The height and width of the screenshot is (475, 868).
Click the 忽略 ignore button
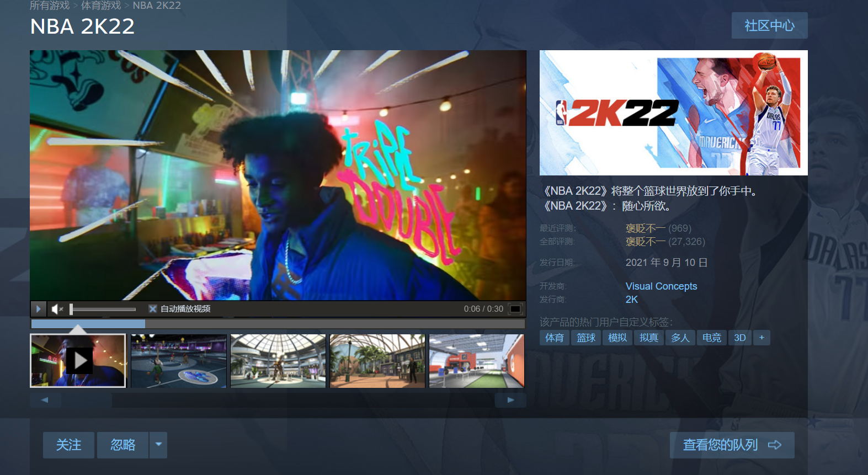pos(123,445)
